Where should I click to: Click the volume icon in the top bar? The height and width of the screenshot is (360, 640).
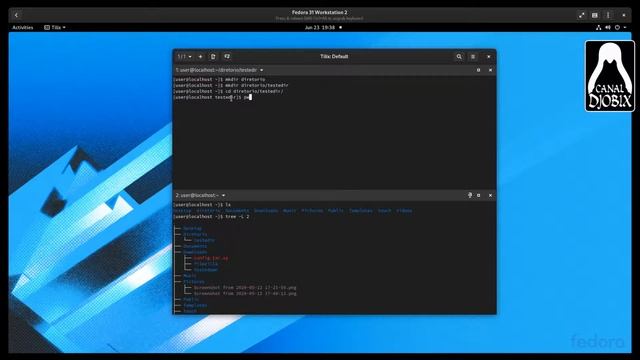pyautogui.click(x=608, y=27)
